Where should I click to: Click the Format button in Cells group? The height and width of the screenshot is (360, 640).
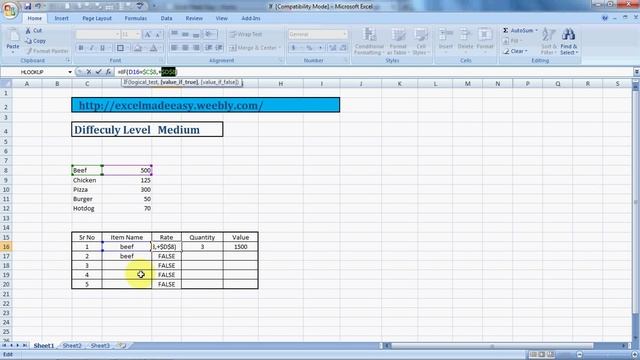point(485,40)
